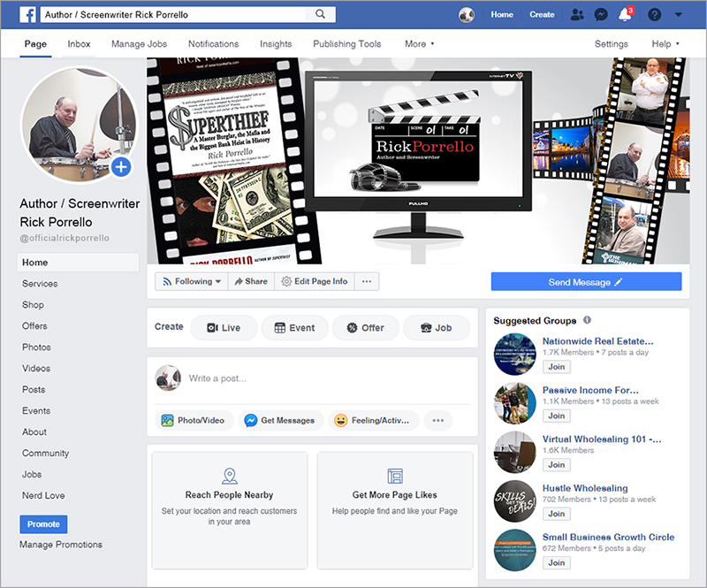Open the Publishing Tools tab
The width and height of the screenshot is (707, 588).
click(x=347, y=43)
